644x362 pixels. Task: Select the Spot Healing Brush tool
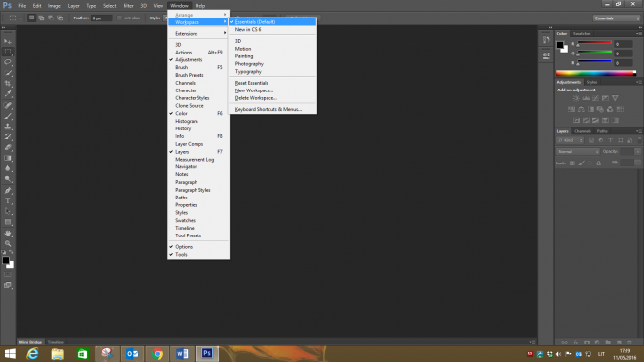[8, 106]
